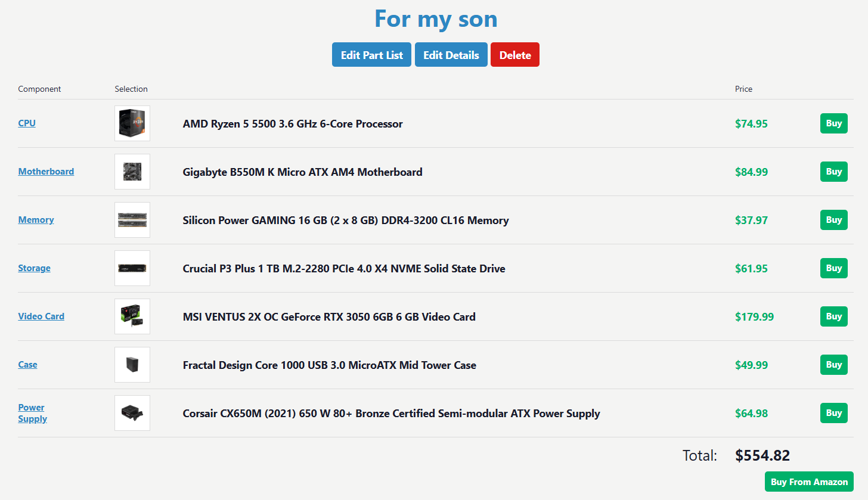868x500 pixels.
Task: Click the $74.95 CPU price
Action: pos(751,124)
